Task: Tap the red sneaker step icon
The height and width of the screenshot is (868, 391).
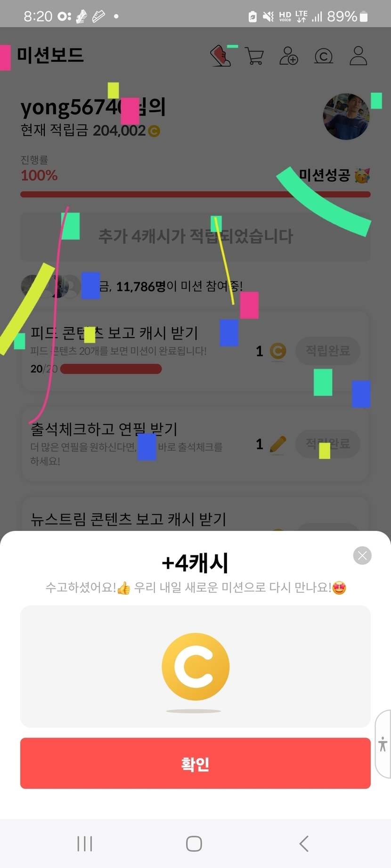Action: [220, 56]
